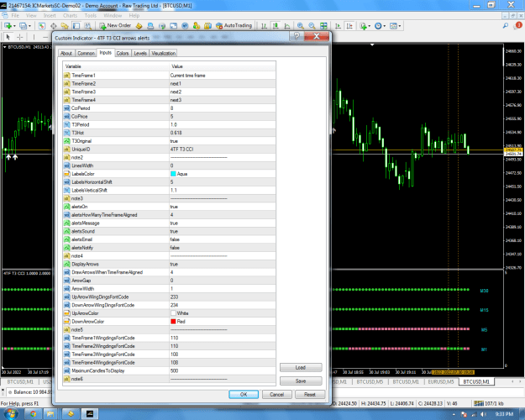Click the Reset button

tap(310, 395)
